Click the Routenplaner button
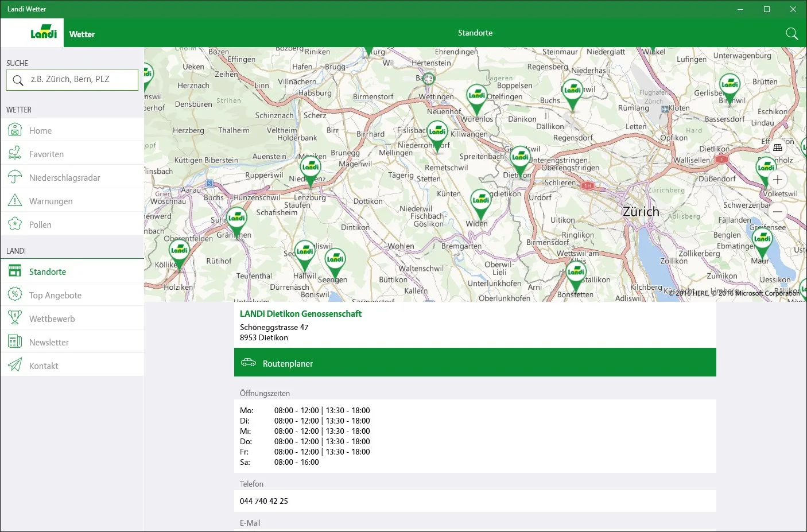This screenshot has width=807, height=532. click(475, 363)
